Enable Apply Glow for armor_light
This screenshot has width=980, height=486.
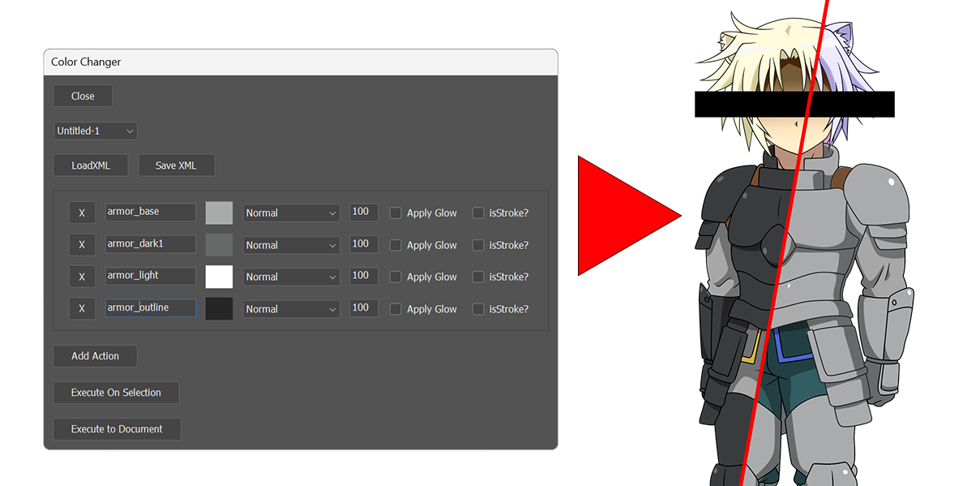(395, 276)
